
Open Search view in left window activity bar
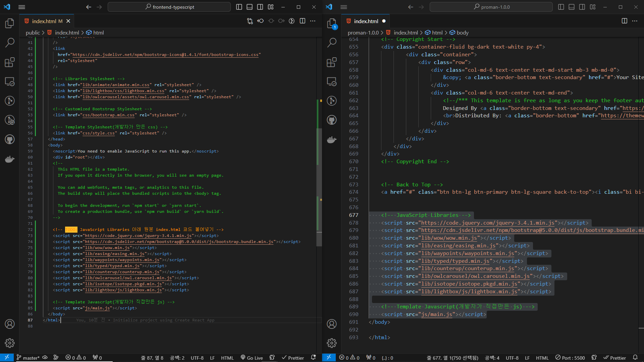pyautogui.click(x=10, y=43)
